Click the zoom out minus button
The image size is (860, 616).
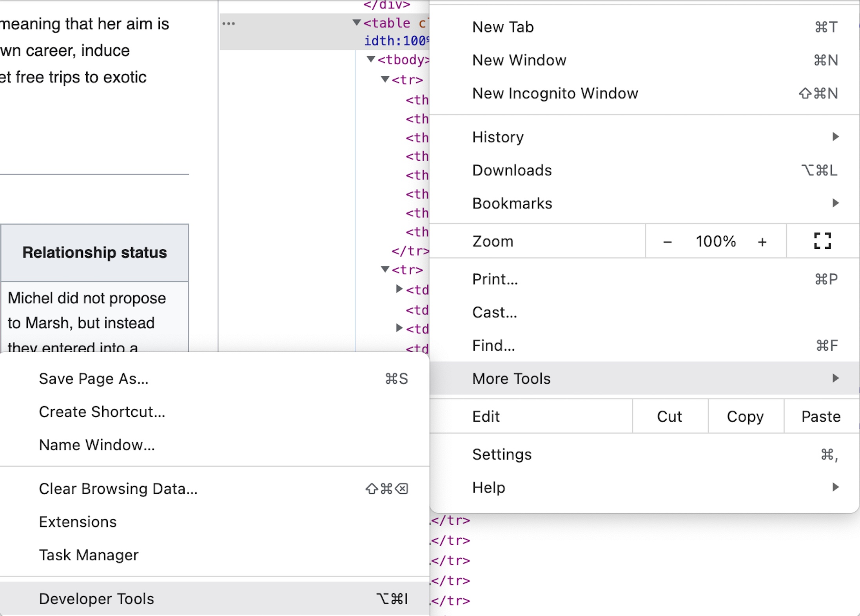pyautogui.click(x=668, y=242)
